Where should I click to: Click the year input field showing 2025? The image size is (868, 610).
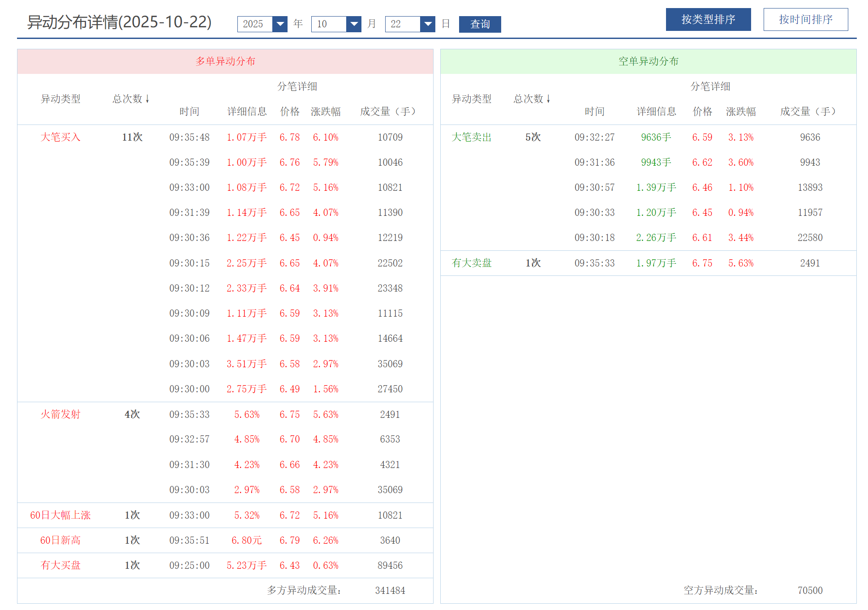click(x=254, y=24)
